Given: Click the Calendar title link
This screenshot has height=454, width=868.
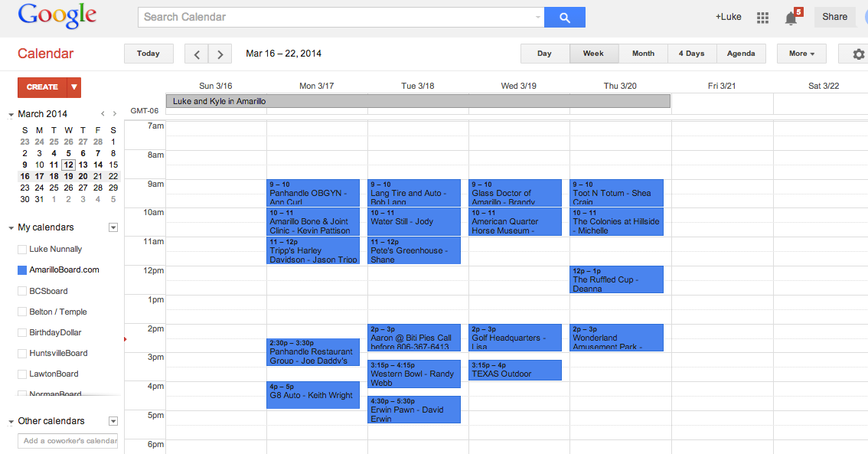Looking at the screenshot, I should point(45,54).
